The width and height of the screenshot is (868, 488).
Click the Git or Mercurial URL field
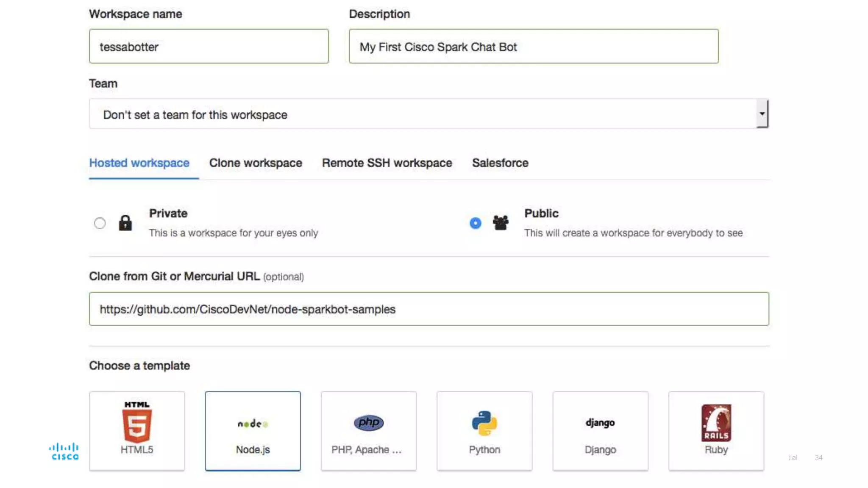coord(428,309)
